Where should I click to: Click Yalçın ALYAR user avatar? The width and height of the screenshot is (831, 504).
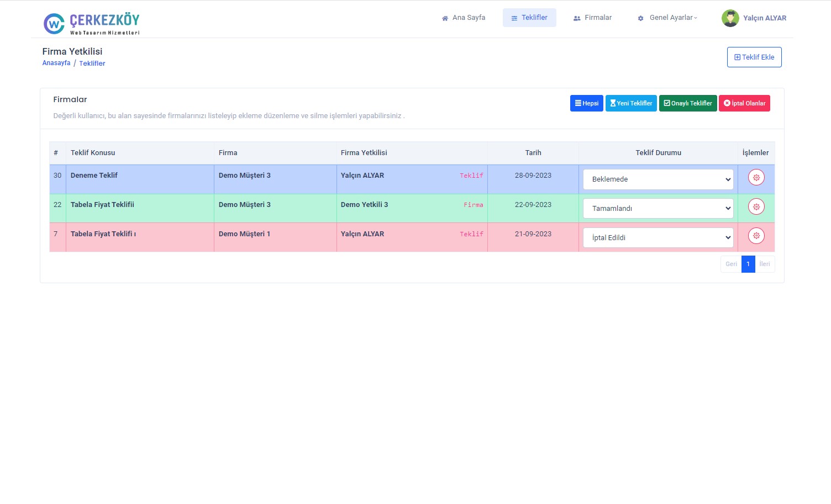tap(730, 18)
